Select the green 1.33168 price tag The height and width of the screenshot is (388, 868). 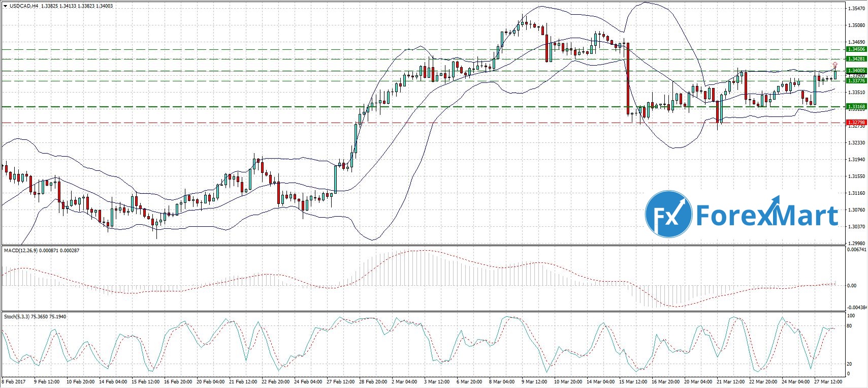point(856,107)
